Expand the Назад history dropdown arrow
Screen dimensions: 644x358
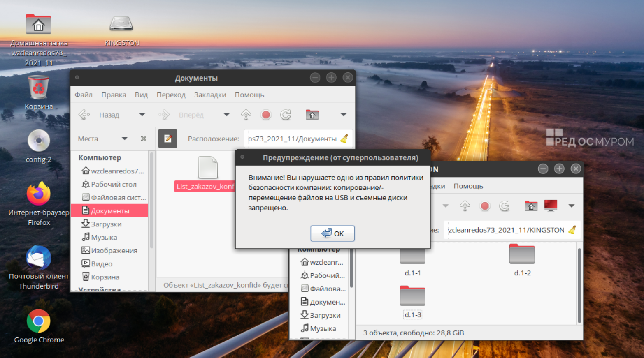142,115
